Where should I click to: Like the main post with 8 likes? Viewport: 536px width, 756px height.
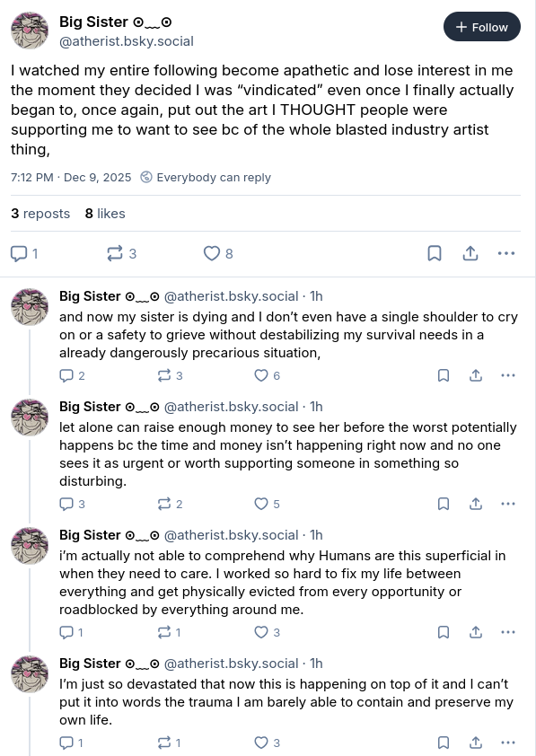click(218, 253)
